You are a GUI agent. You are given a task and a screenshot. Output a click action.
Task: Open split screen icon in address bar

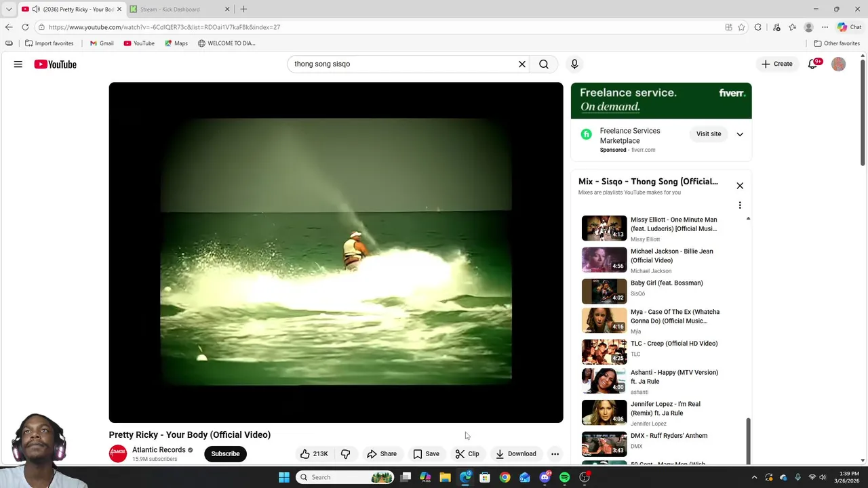729,27
